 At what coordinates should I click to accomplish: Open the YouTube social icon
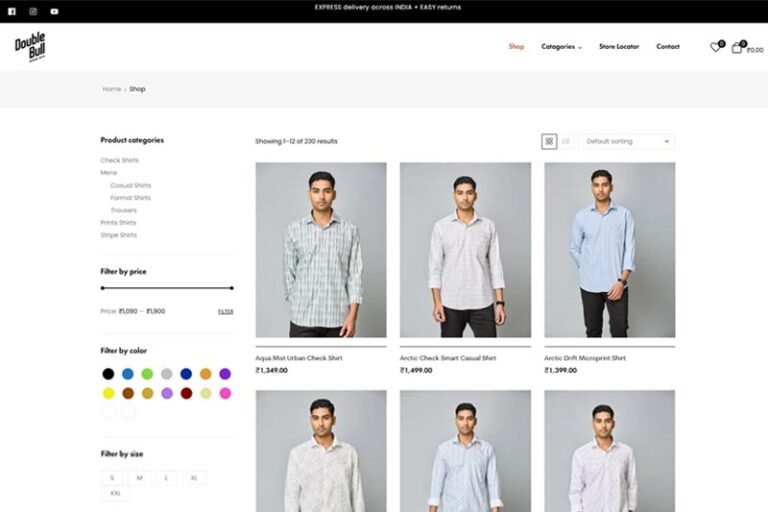coord(54,11)
